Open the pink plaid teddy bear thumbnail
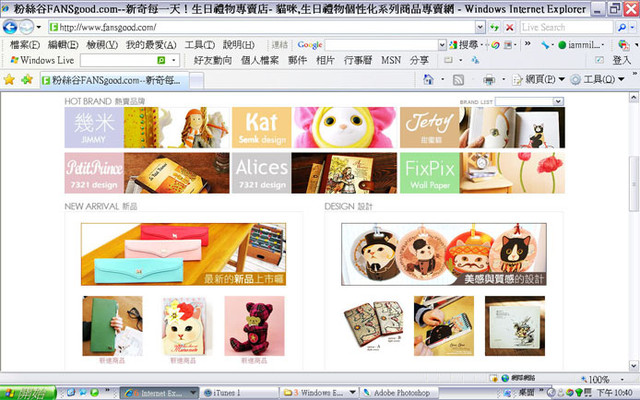This screenshot has height=400, width=640. [x=254, y=326]
